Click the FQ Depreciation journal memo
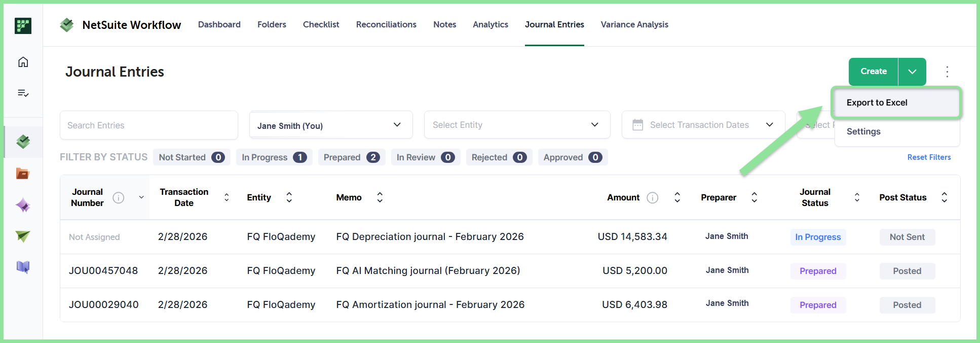Screen dimensions: 980x343 point(430,236)
